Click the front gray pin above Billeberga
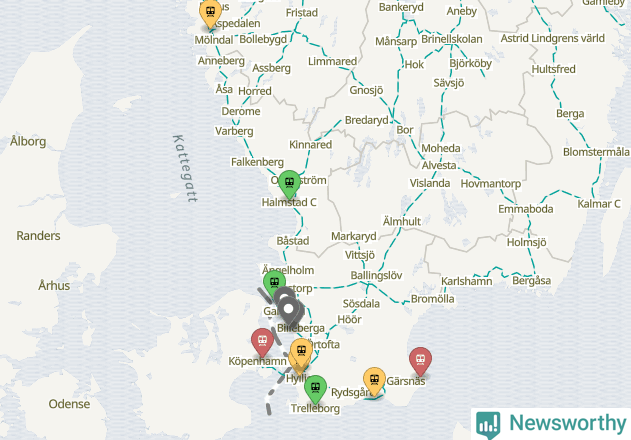631x440 pixels. pyautogui.click(x=289, y=312)
